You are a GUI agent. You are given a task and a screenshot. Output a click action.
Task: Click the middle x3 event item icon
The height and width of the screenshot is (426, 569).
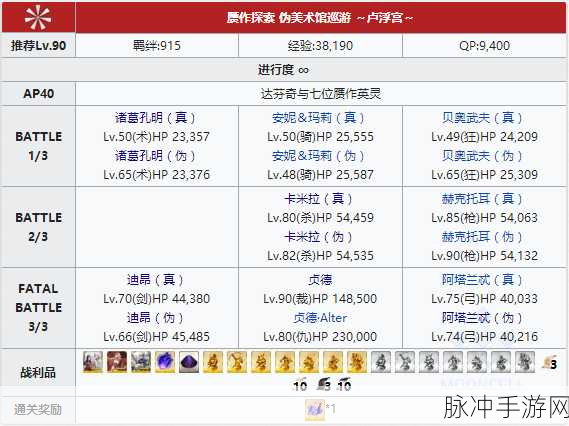pyautogui.click(x=325, y=385)
